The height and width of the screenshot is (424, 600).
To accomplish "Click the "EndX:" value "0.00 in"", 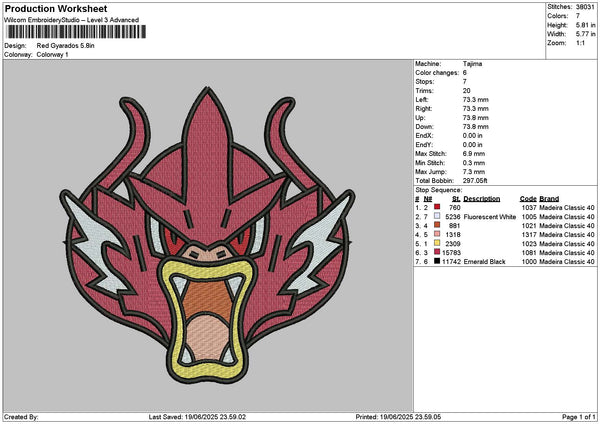I will tap(473, 135).
